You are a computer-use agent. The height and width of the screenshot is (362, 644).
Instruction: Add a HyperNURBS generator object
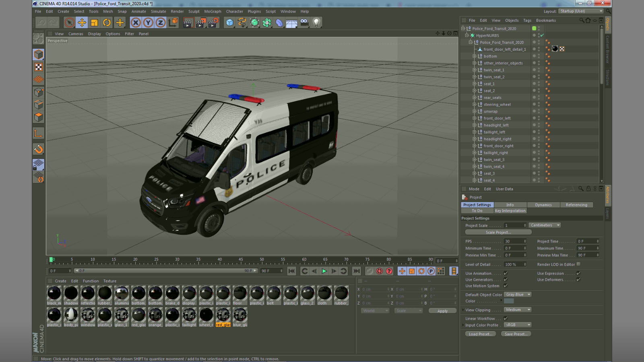coord(254,23)
